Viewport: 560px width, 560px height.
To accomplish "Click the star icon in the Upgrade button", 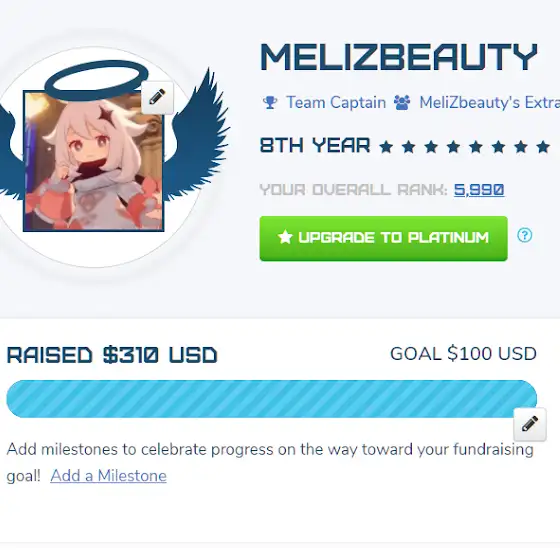I will (x=285, y=237).
